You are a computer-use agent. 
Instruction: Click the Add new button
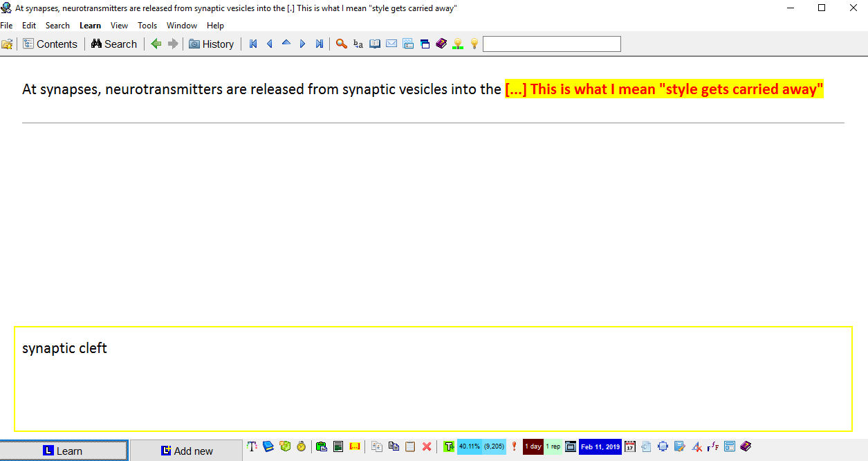(x=187, y=451)
